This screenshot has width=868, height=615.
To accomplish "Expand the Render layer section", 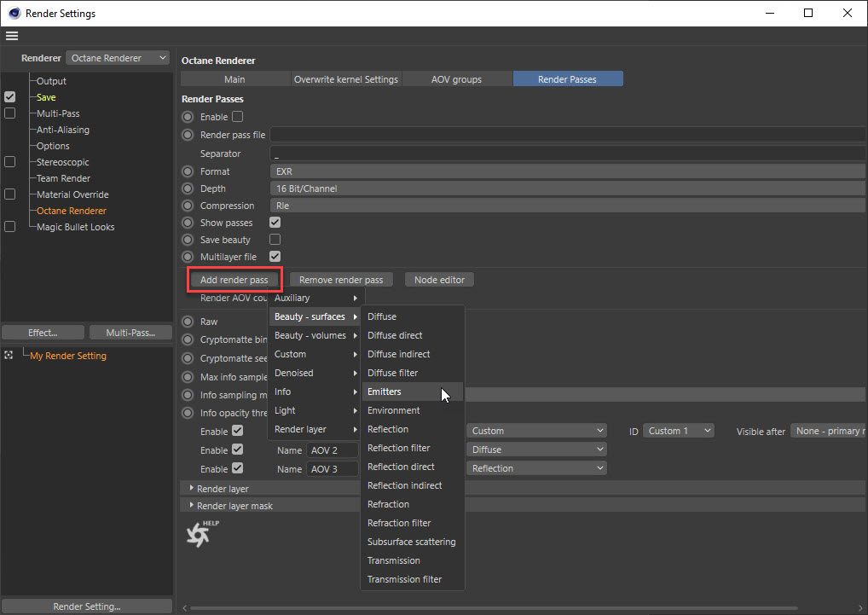I will (192, 488).
